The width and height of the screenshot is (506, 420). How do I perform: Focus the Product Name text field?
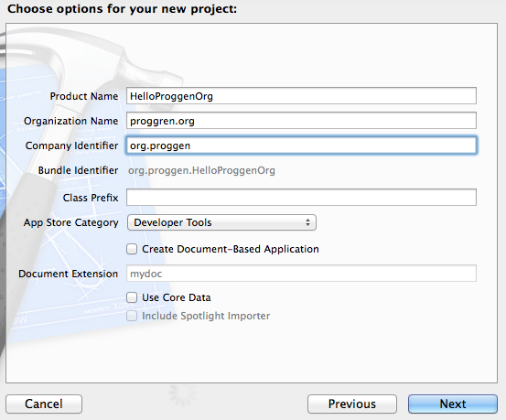point(301,96)
